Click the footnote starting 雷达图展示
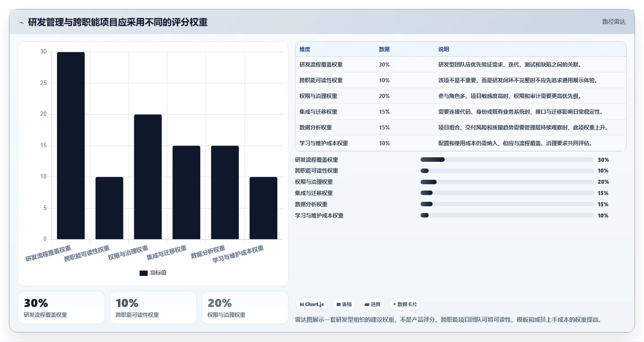The height and width of the screenshot is (342, 644). pyautogui.click(x=448, y=320)
